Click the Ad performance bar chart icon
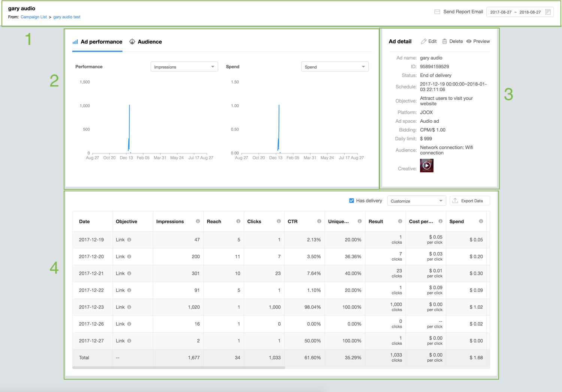The image size is (562, 392). 75,42
